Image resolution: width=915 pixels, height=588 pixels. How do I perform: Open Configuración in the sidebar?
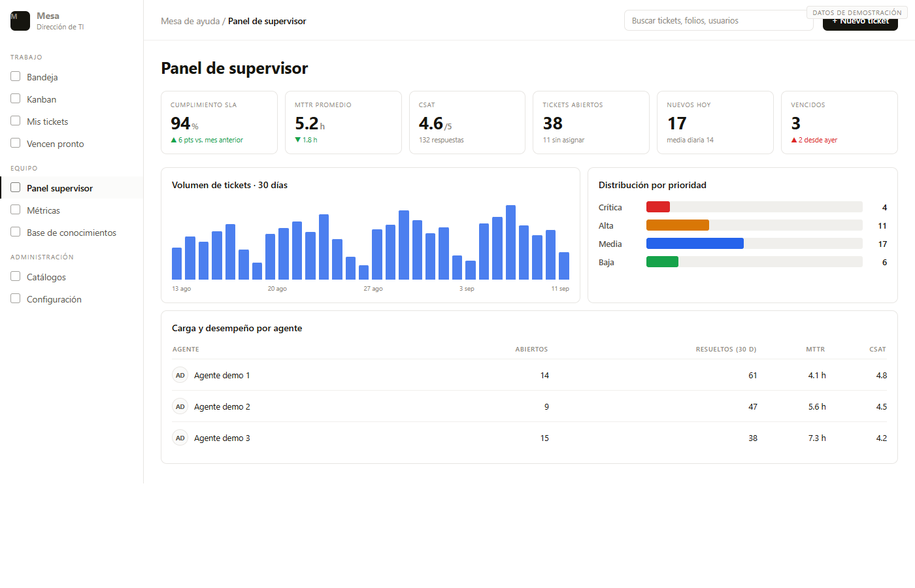[72, 299]
